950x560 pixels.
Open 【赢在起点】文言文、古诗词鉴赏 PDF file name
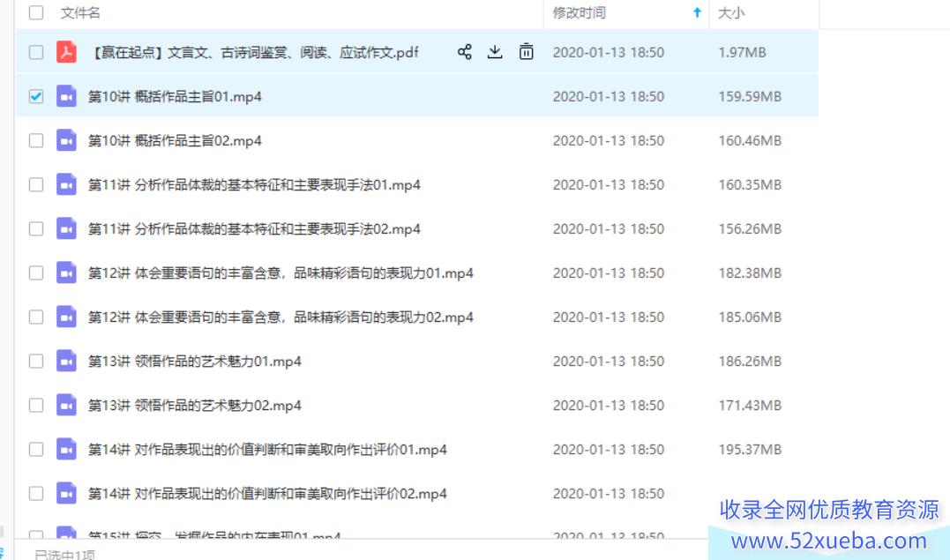(253, 53)
